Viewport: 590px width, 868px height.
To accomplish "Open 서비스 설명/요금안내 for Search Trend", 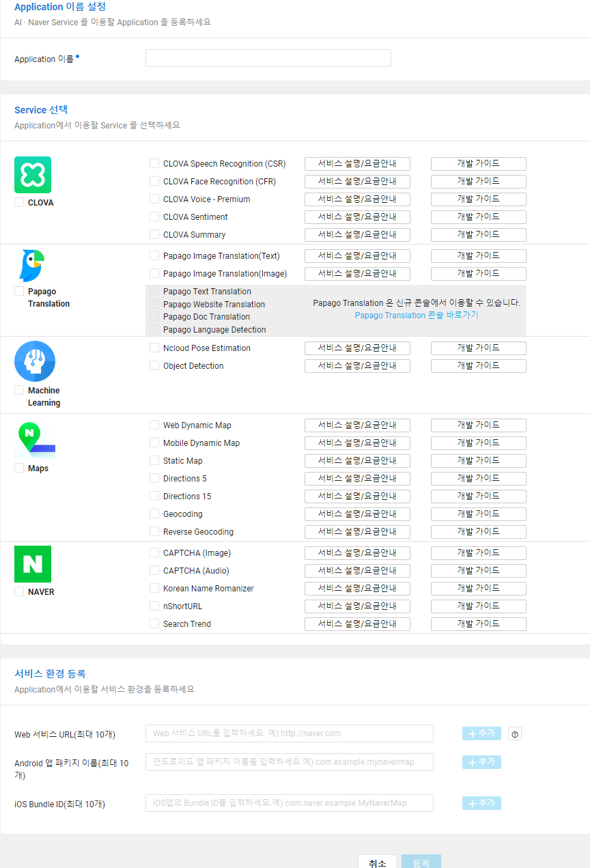I will [x=357, y=624].
